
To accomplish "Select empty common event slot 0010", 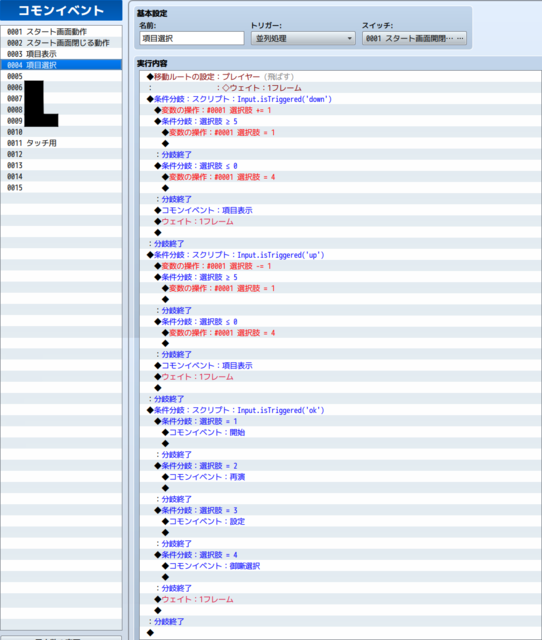I will pyautogui.click(x=61, y=132).
